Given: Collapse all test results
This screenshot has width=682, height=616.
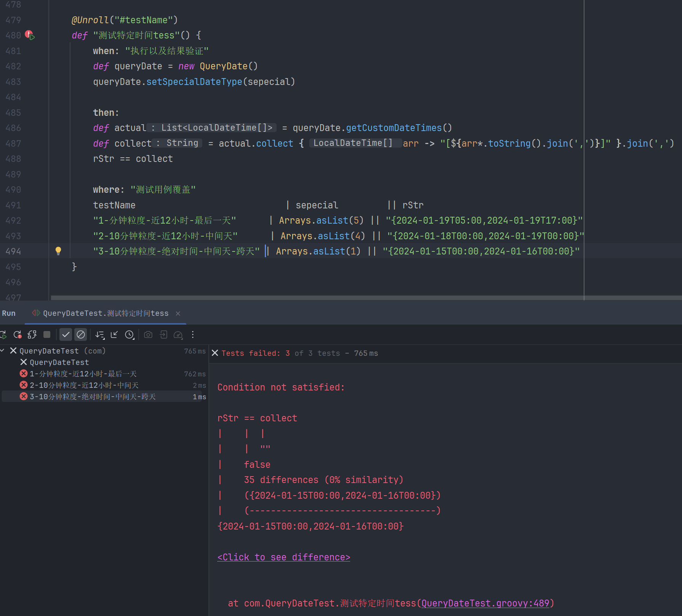Looking at the screenshot, I should pos(114,334).
